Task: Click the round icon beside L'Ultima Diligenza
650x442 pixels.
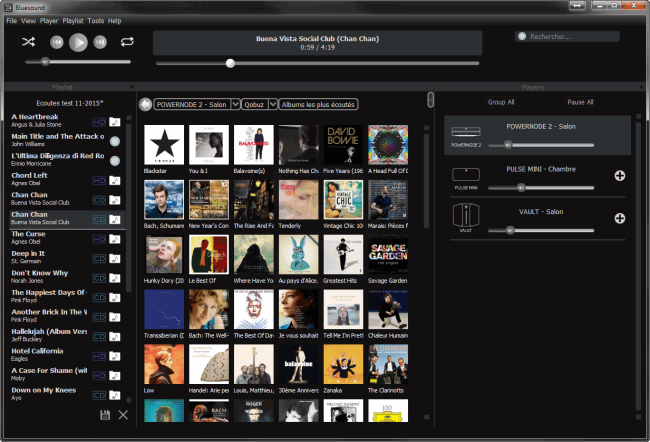Action: click(115, 161)
